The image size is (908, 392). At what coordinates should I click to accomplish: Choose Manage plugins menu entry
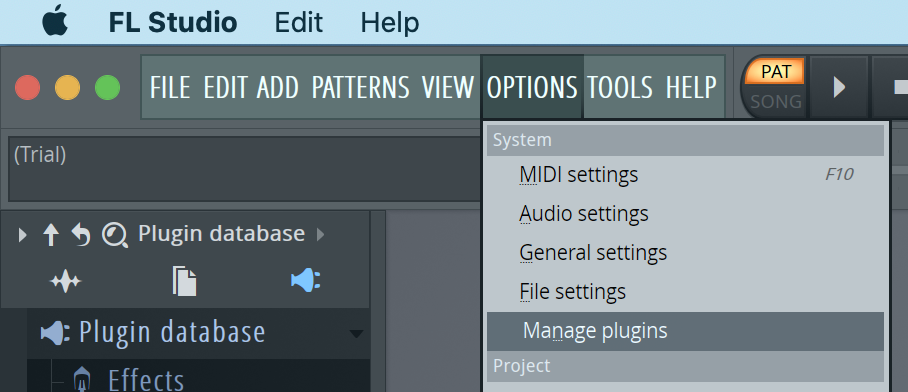[x=685, y=331]
